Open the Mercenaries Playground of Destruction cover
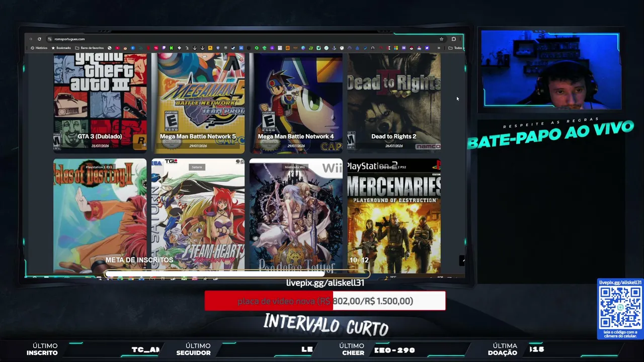644x362 pixels. [x=394, y=216]
